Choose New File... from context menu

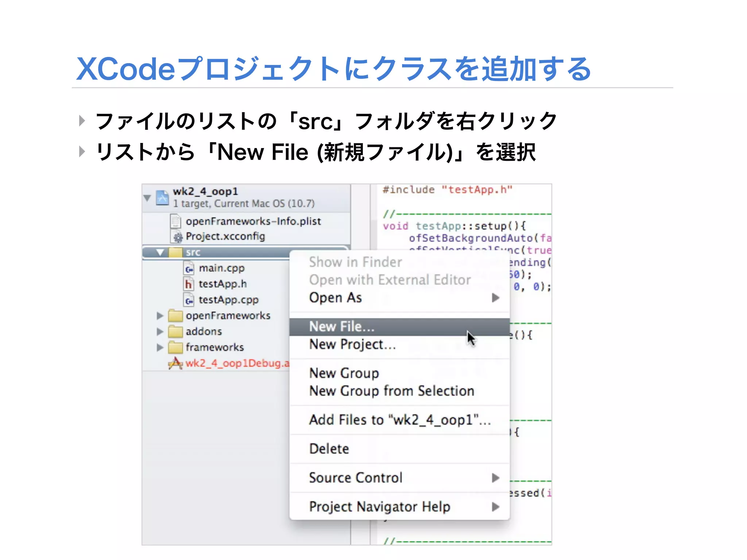(342, 327)
